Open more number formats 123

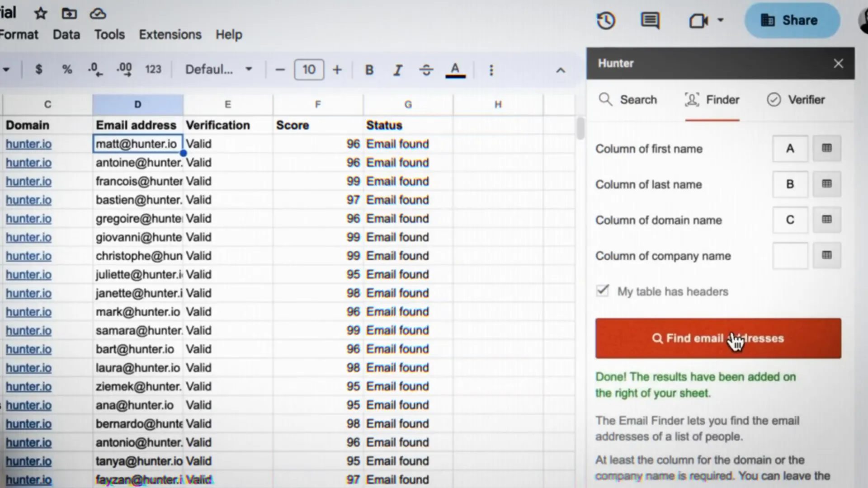(153, 70)
